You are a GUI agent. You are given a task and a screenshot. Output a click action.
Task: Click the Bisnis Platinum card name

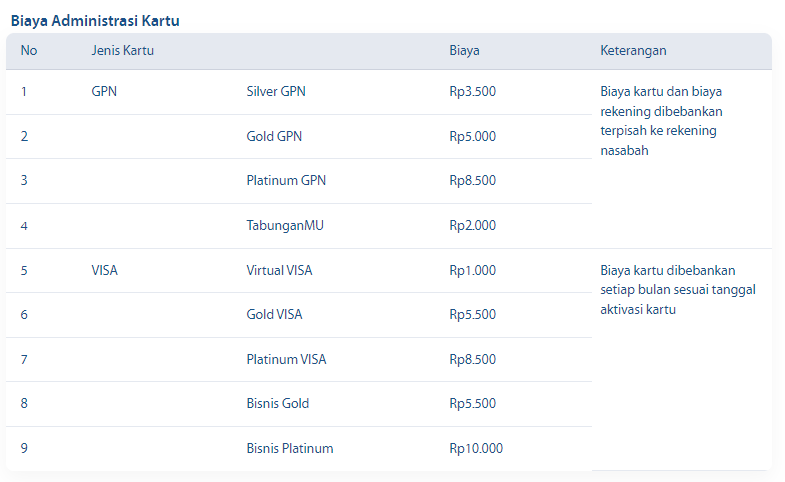pyautogui.click(x=290, y=449)
